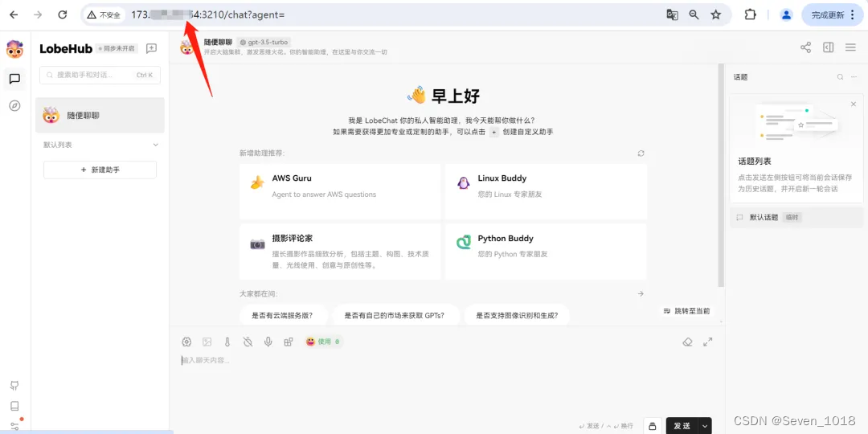Screen dimensions: 868x434
Task: Click the plus icon in 创建自定义助手 hint
Action: pos(493,133)
